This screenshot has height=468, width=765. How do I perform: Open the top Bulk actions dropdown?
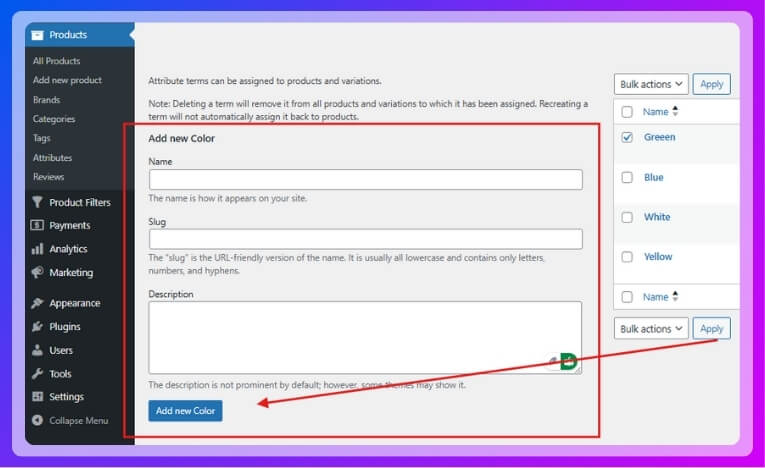click(x=651, y=84)
